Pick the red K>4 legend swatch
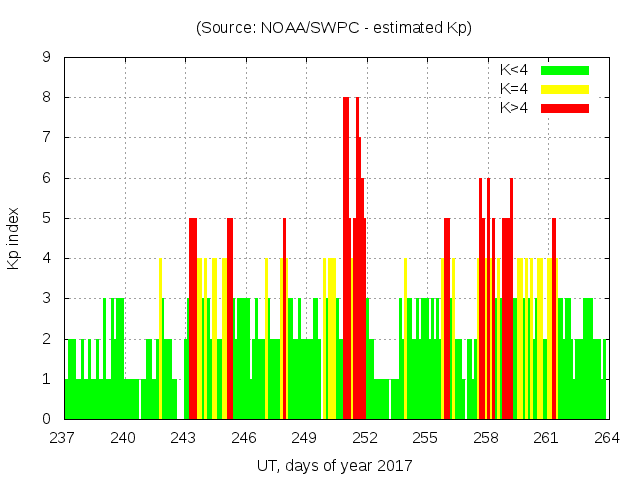This screenshot has height=480, width=640. click(565, 108)
